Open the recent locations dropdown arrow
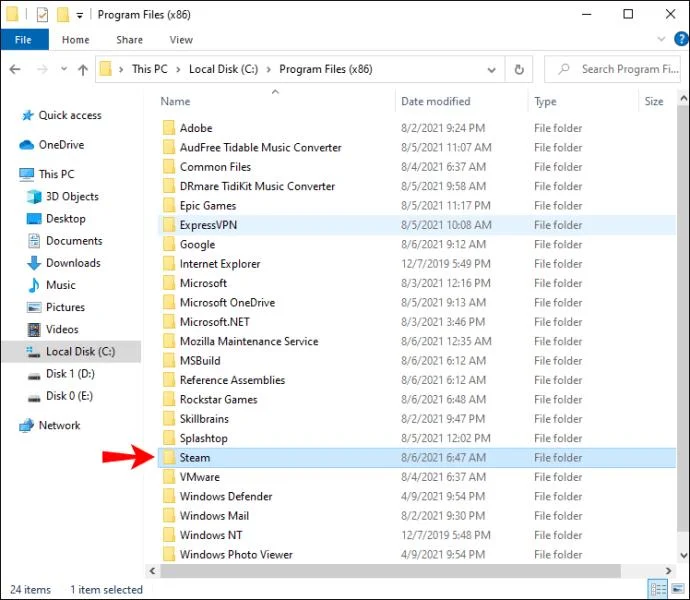 pyautogui.click(x=64, y=69)
